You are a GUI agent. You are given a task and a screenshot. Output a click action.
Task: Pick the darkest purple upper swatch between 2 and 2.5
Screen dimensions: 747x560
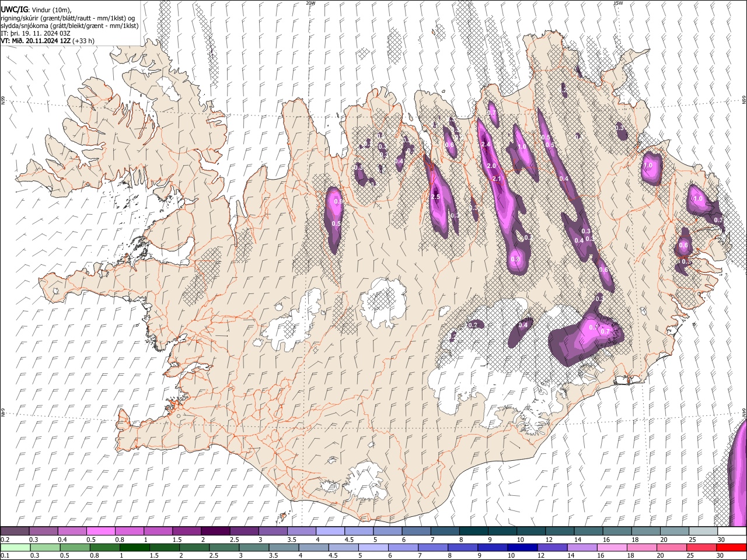click(x=215, y=531)
